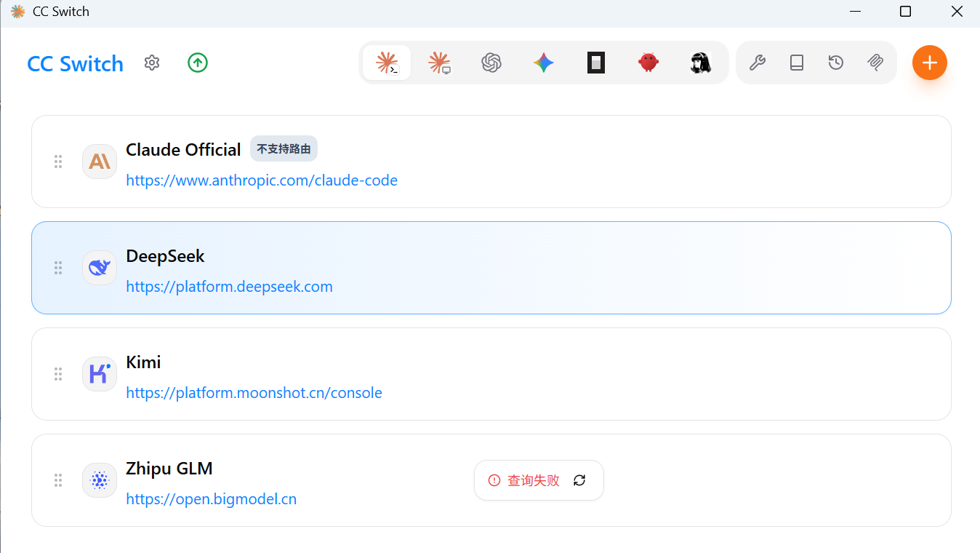Click the CC Switch blue title
Image resolution: width=980 pixels, height=553 pixels.
pos(76,64)
